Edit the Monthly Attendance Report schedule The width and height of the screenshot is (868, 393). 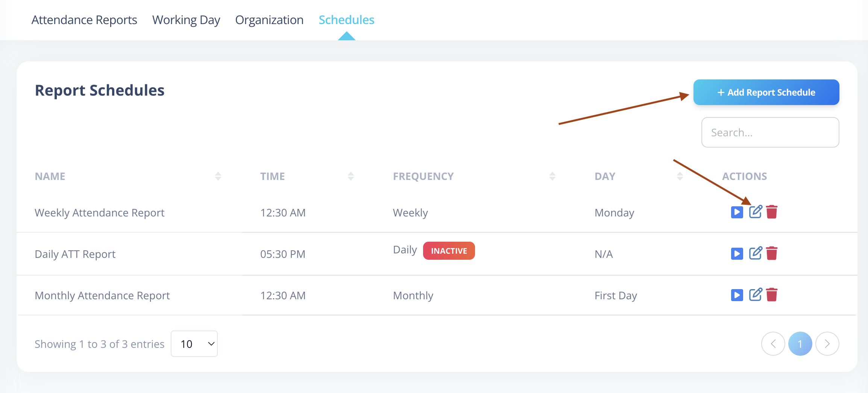coord(756,295)
